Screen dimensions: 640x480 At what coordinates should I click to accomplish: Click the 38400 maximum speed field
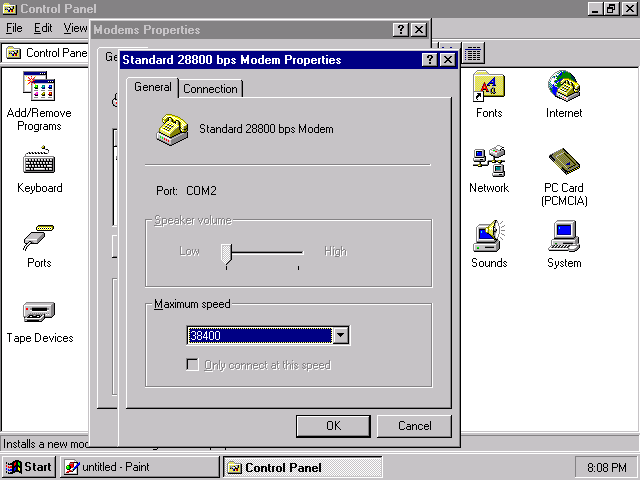coord(260,336)
